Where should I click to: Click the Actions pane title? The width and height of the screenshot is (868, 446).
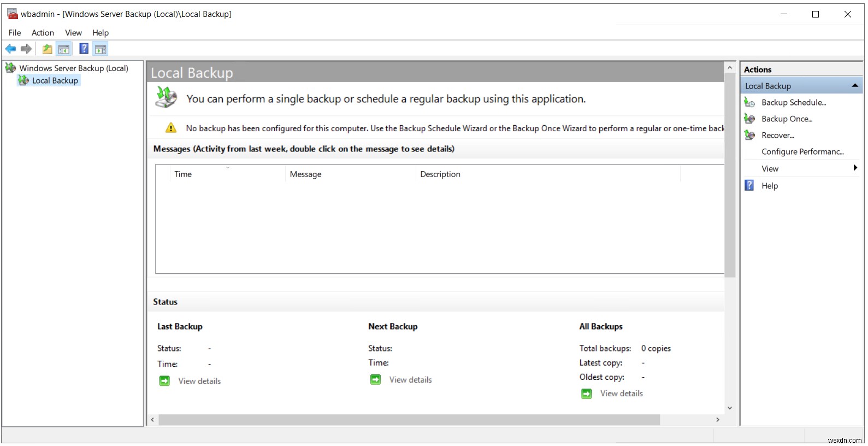pyautogui.click(x=758, y=69)
